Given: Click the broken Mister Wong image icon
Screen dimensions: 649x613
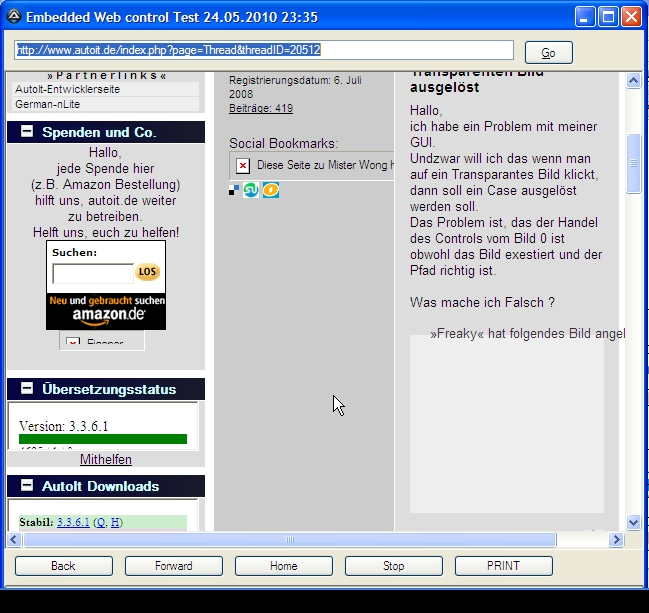Looking at the screenshot, I should coord(243,165).
